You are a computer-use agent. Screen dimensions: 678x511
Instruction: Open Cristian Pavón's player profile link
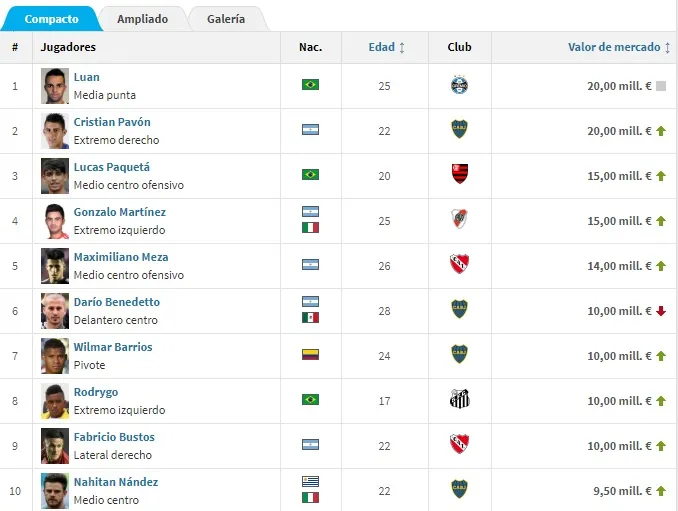coord(112,122)
